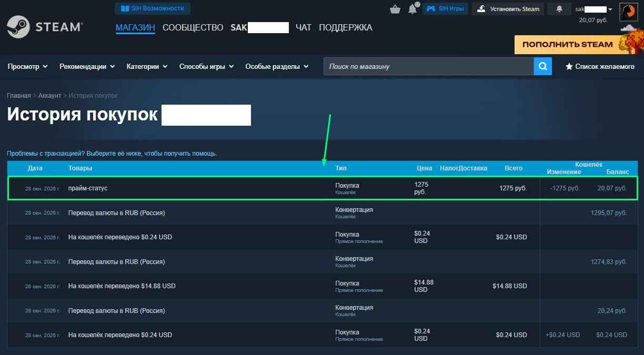Viewport: 644px width, 355px height.
Task: Open the SAK profile menu item
Action: pos(260,27)
